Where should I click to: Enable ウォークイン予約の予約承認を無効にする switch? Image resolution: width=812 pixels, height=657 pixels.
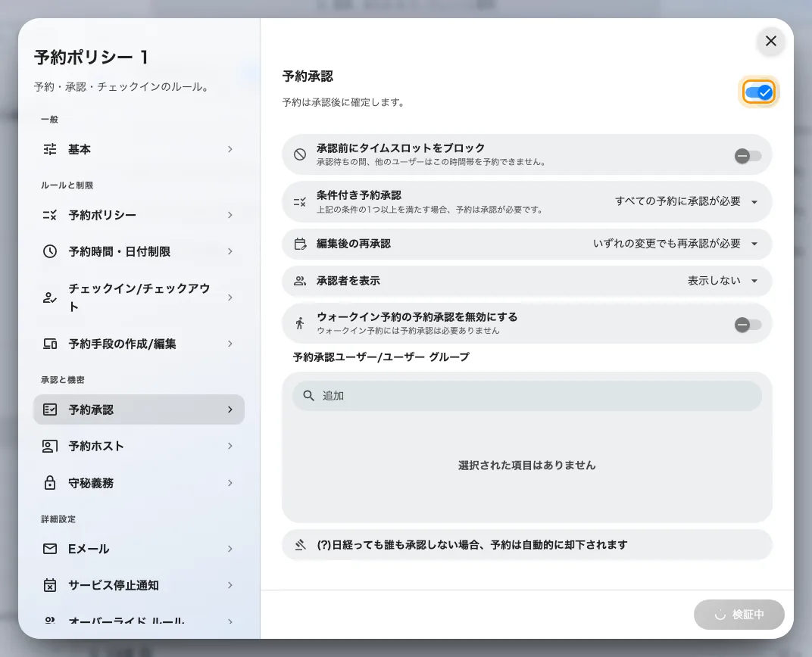click(x=748, y=325)
